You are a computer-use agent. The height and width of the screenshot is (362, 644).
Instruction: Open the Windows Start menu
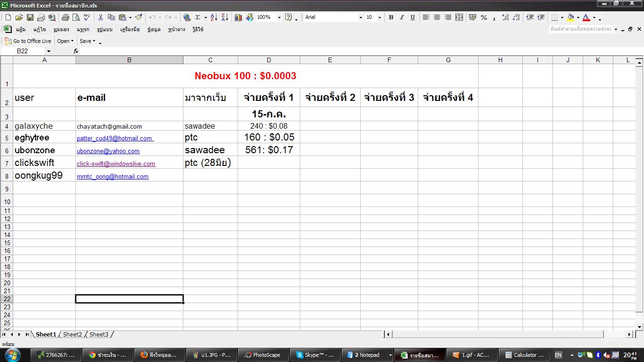point(13,355)
